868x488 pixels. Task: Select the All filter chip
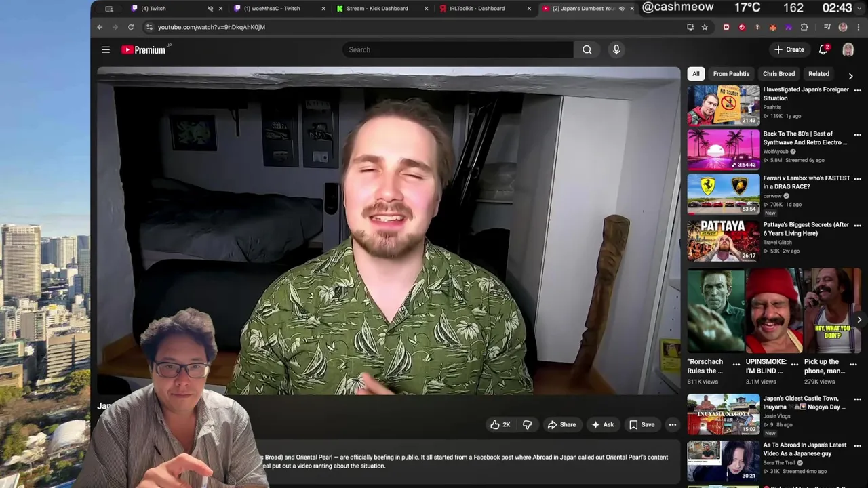coord(696,74)
